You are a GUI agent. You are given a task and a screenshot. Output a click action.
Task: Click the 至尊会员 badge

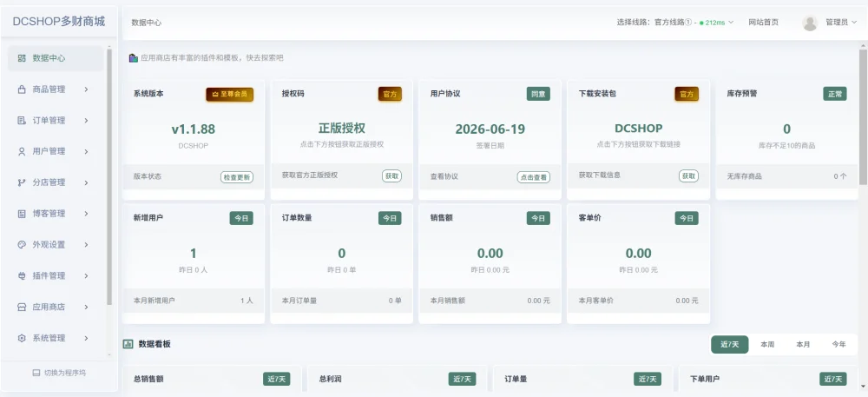(230, 94)
